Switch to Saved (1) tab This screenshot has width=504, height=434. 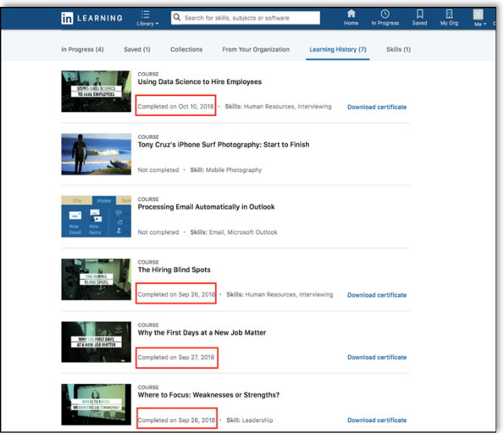[137, 49]
